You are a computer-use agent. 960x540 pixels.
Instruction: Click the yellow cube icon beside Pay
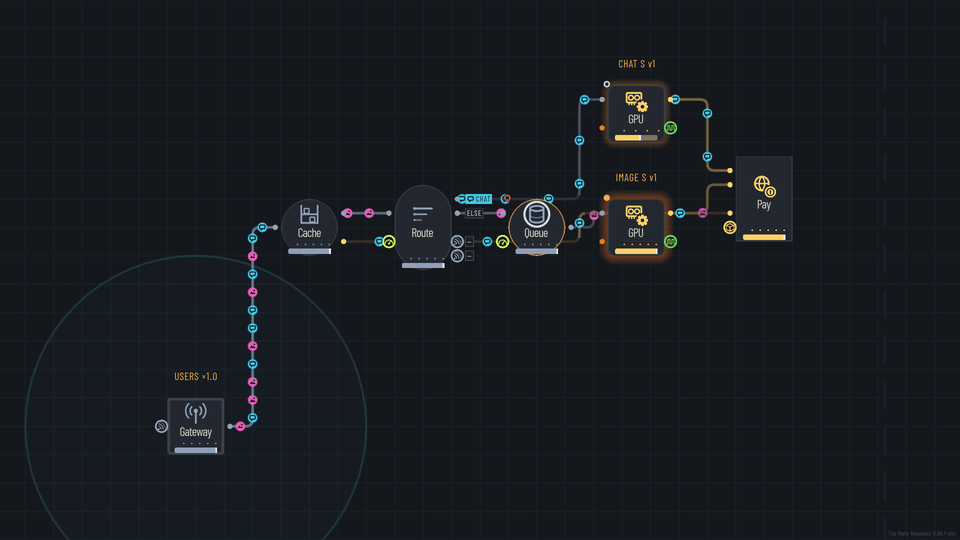pos(730,228)
